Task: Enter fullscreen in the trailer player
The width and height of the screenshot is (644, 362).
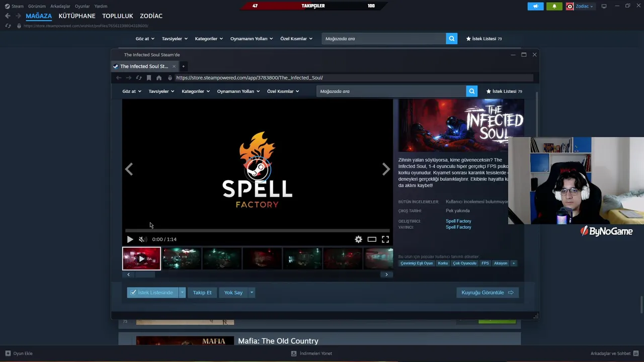Action: (x=385, y=239)
